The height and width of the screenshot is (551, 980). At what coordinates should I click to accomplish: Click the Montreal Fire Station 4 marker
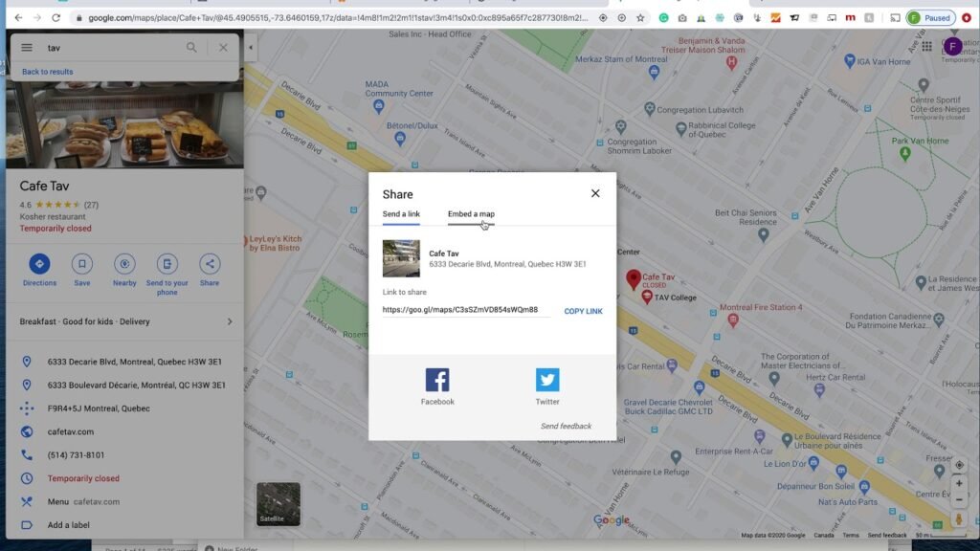tap(732, 320)
